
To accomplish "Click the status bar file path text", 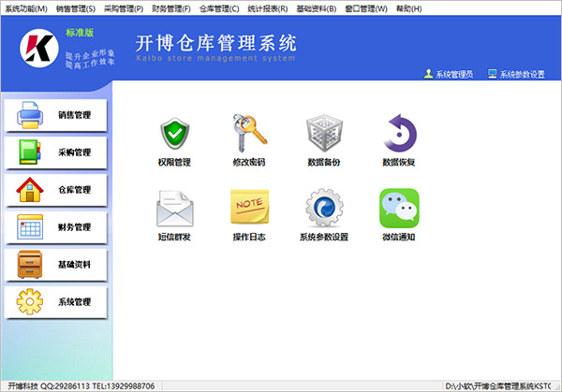I will pyautogui.click(x=498, y=385).
